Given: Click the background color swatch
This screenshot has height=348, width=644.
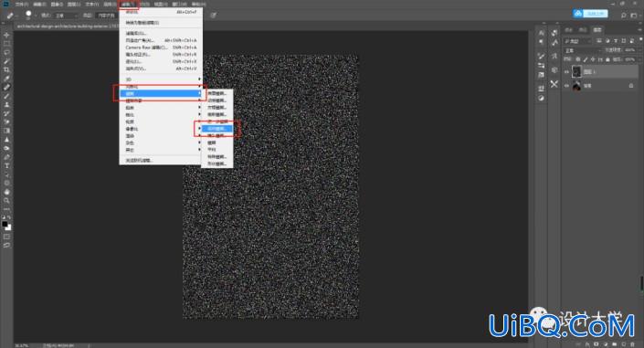Looking at the screenshot, I should coord(8,227).
